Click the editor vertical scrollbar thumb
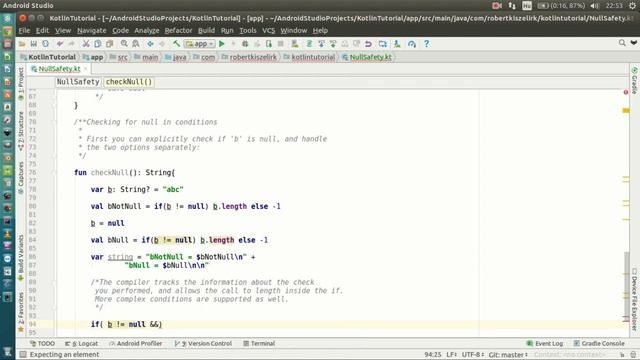This screenshot has width=640, height=360. point(627,286)
